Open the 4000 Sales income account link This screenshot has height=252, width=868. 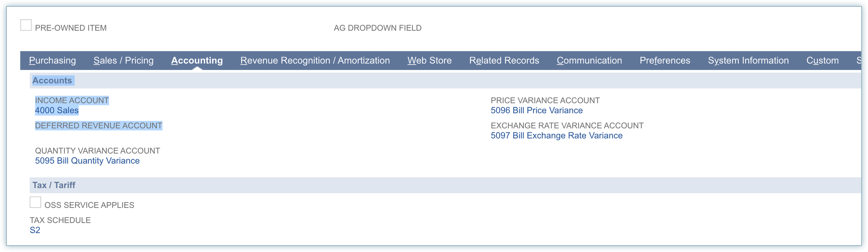[x=57, y=110]
